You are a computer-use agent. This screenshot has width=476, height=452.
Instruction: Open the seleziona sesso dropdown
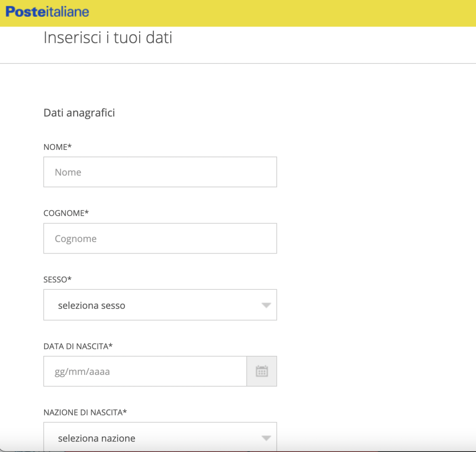click(160, 305)
